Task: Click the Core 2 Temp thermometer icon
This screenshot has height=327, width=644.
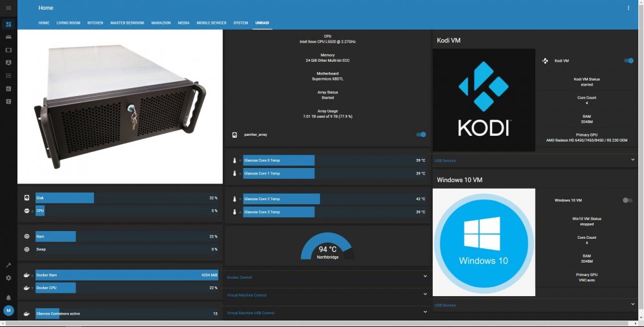Action: tap(234, 199)
